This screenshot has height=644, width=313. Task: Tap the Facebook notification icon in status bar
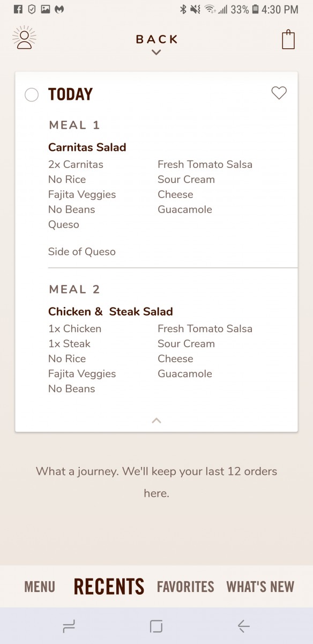coord(18,9)
